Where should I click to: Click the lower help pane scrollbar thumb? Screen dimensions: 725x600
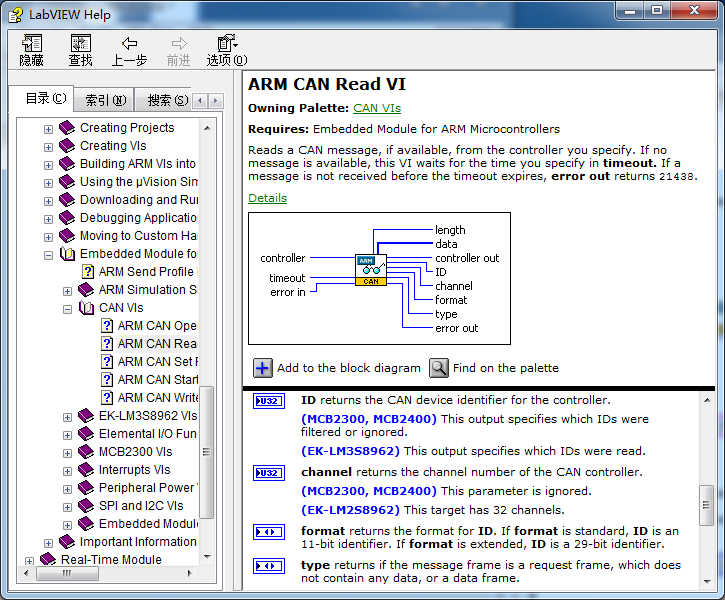tap(706, 505)
